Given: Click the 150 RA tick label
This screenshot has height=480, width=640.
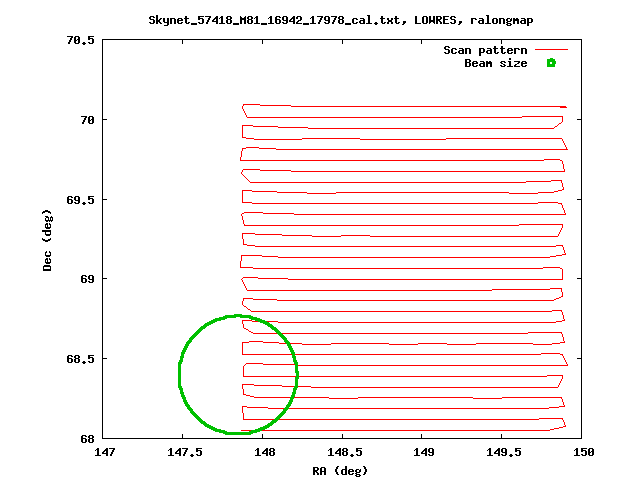Looking at the screenshot, I should [x=584, y=452].
